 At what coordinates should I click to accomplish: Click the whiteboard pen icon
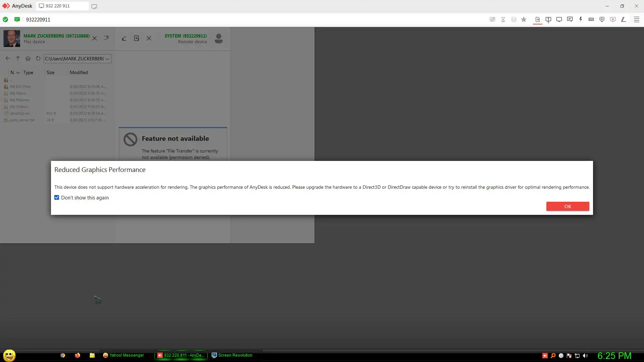(624, 19)
